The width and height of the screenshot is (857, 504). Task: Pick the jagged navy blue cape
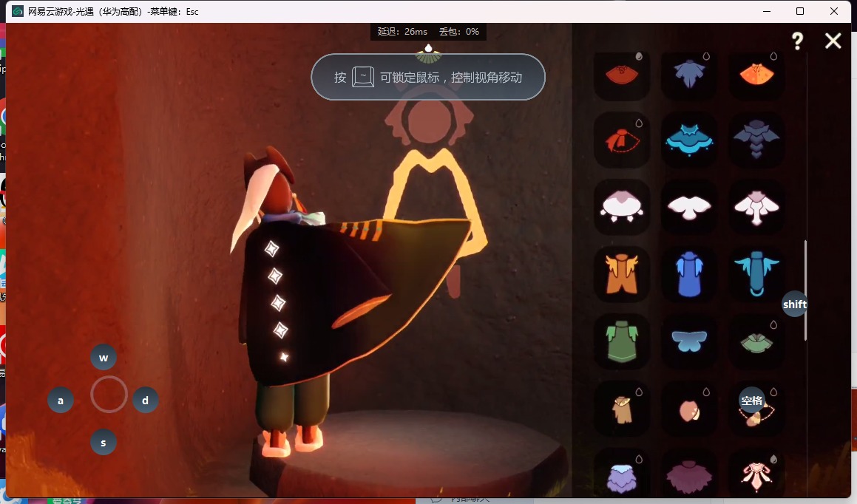pyautogui.click(x=689, y=74)
